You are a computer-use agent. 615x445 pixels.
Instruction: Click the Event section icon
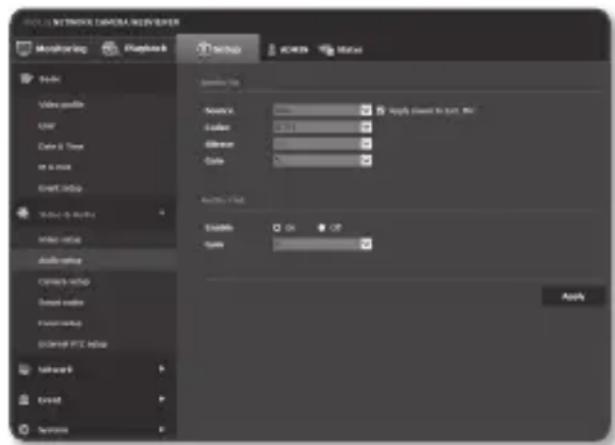click(24, 400)
